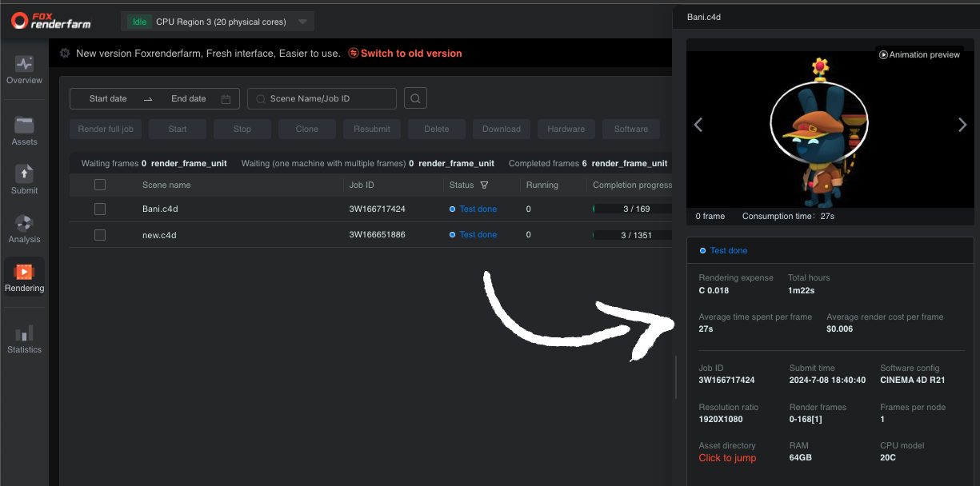The image size is (980, 486).
Task: Click the Test done label in details panel
Action: point(729,250)
